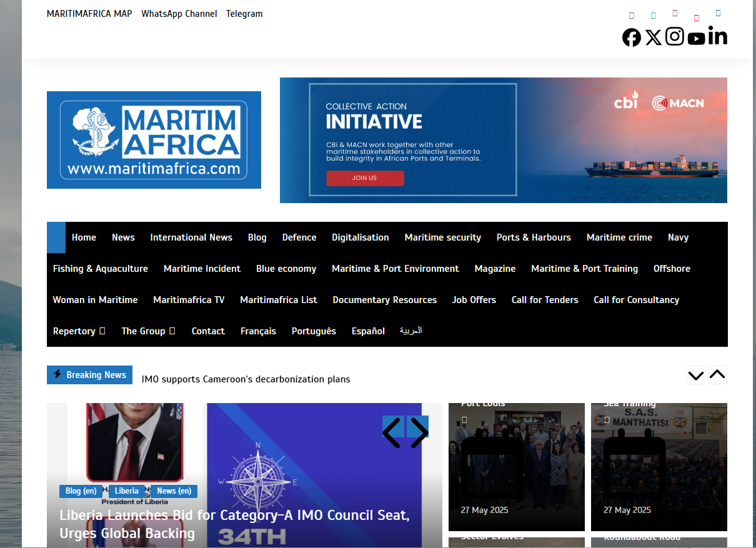Show next breaking news with down chevron
Screen dimensions: 756x548
[695, 376]
